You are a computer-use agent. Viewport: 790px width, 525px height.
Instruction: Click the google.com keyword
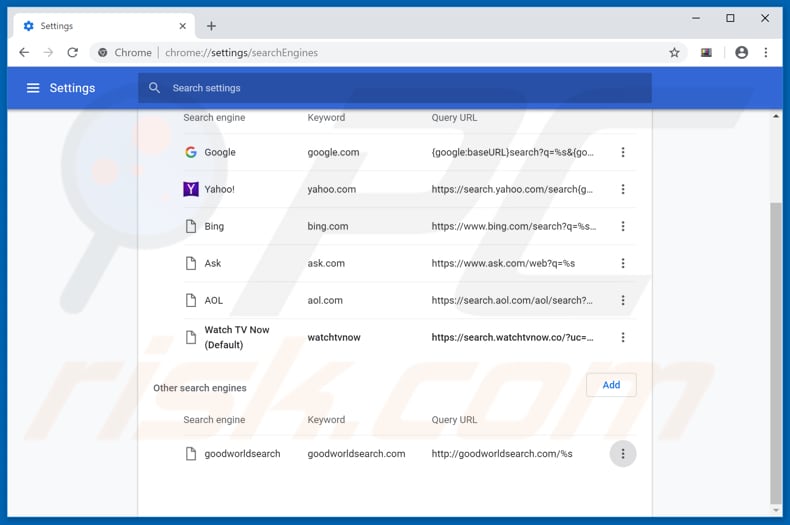(x=333, y=152)
